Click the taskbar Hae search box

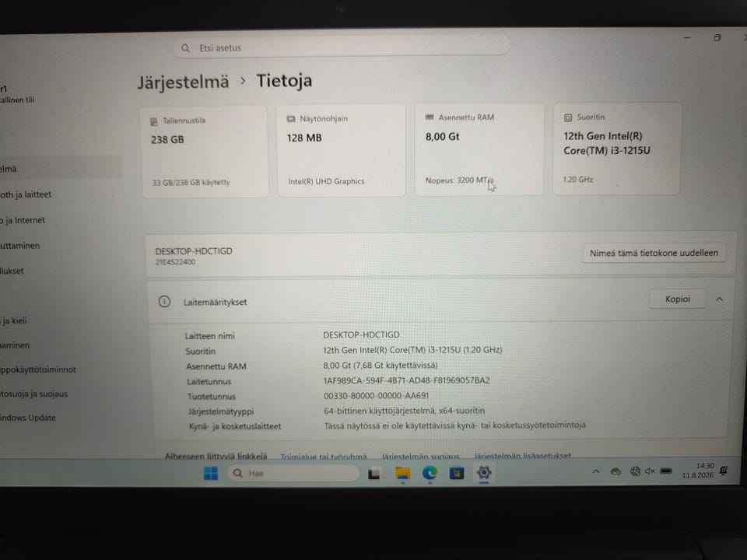(x=293, y=473)
